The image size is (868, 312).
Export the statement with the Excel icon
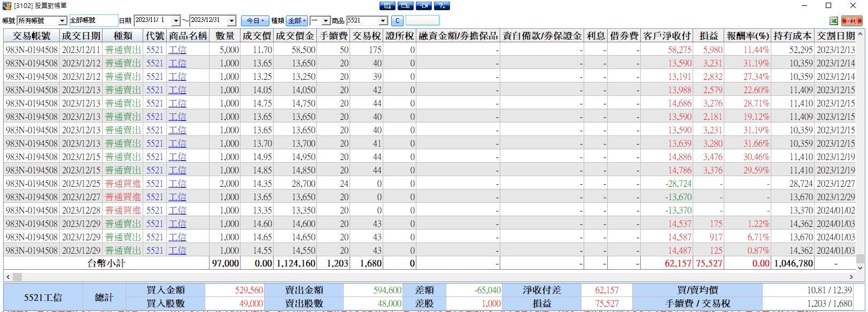click(834, 21)
